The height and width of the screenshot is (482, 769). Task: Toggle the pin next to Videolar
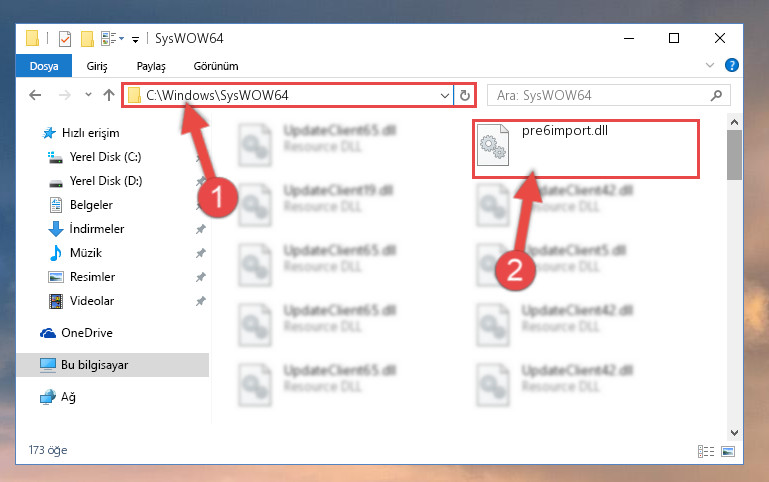201,301
